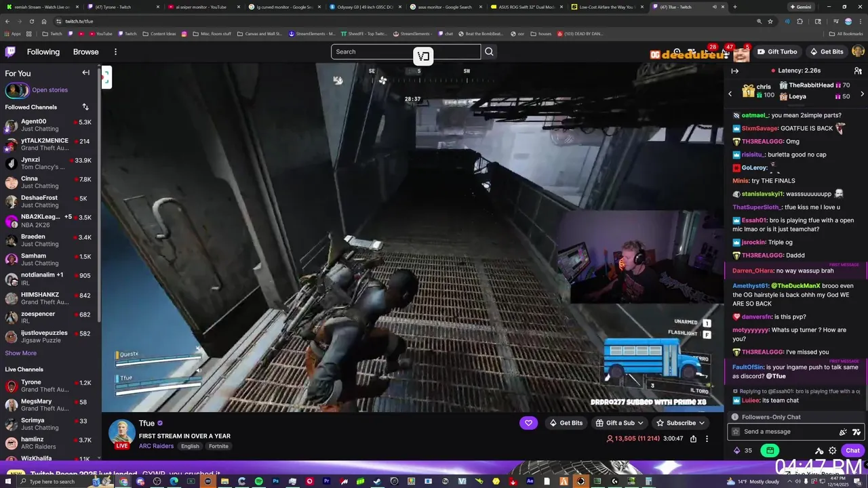Viewport: 868px width, 488px height.
Task: Open the Jynxzi followed channel
Action: click(x=50, y=163)
